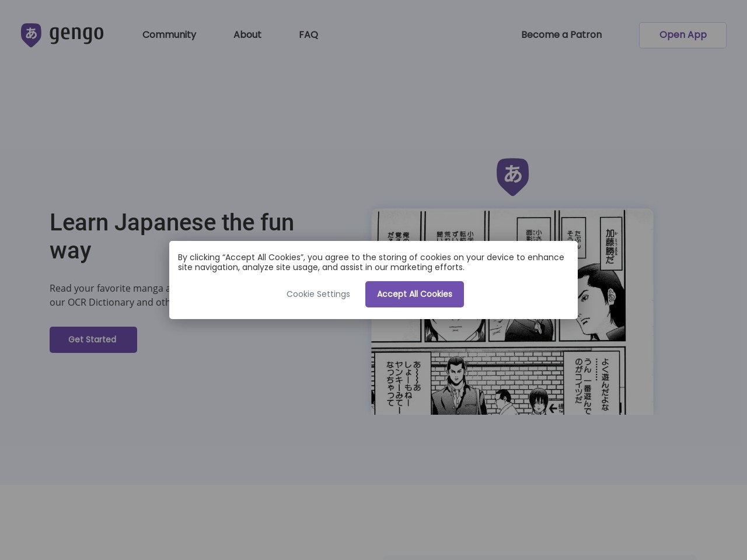The height and width of the screenshot is (560, 747).
Task: Click the Get Started button
Action: (93, 339)
